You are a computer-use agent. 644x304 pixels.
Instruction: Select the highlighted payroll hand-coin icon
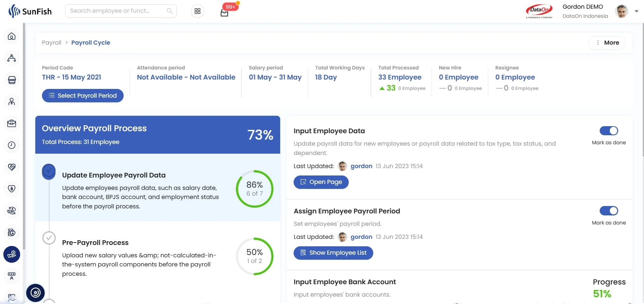(12, 254)
